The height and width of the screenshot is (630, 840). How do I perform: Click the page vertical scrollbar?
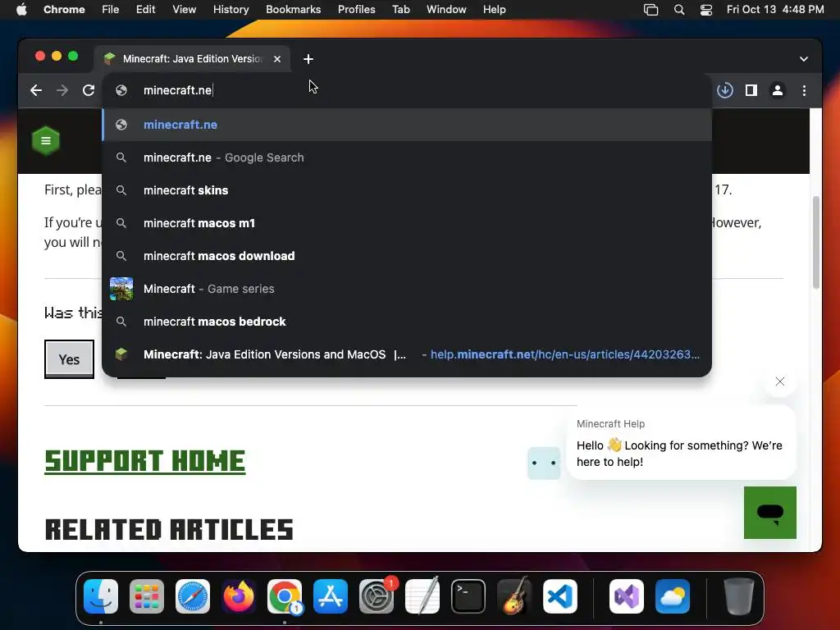point(816,243)
